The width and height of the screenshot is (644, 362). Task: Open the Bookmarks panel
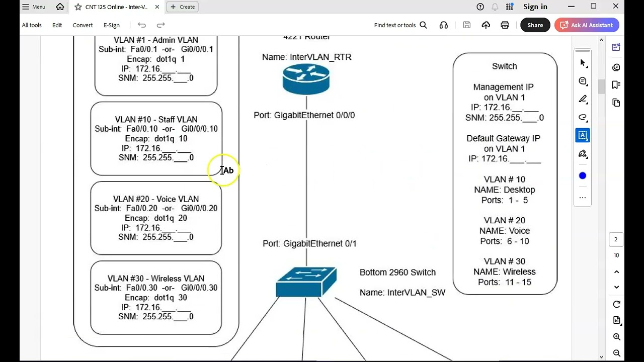point(616,85)
